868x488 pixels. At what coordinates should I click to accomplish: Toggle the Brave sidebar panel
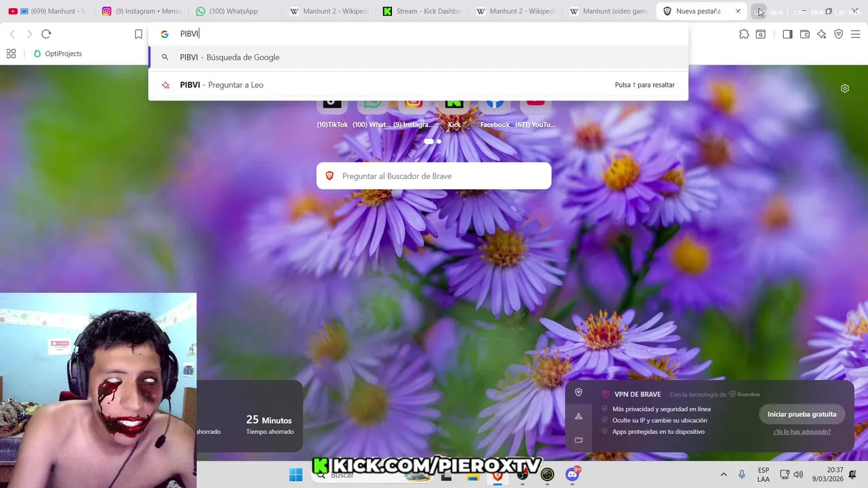click(x=787, y=34)
